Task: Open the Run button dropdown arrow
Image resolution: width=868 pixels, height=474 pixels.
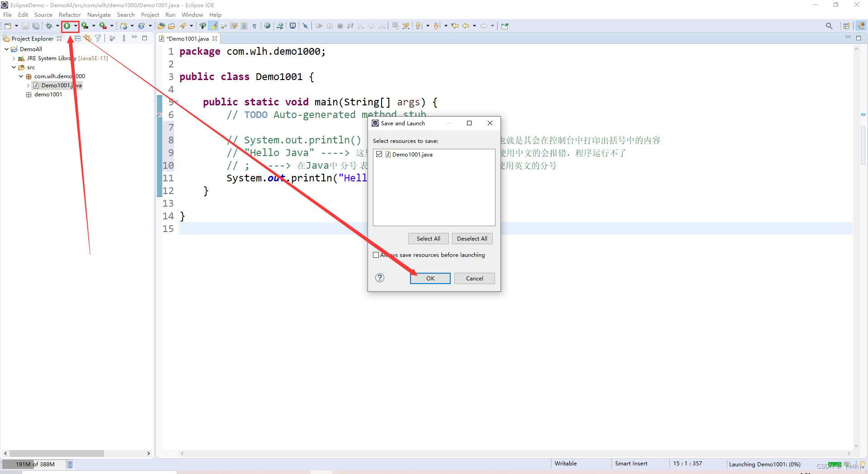Action: [75, 26]
